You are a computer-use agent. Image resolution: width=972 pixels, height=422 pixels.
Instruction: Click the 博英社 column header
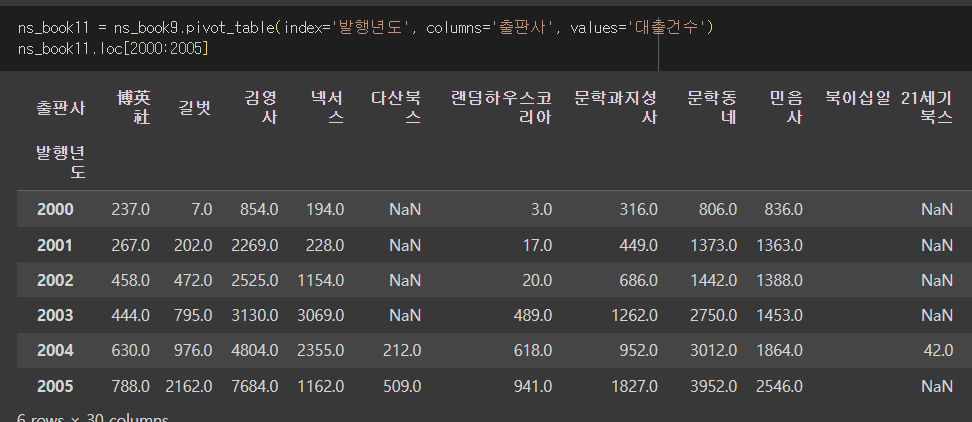point(133,107)
